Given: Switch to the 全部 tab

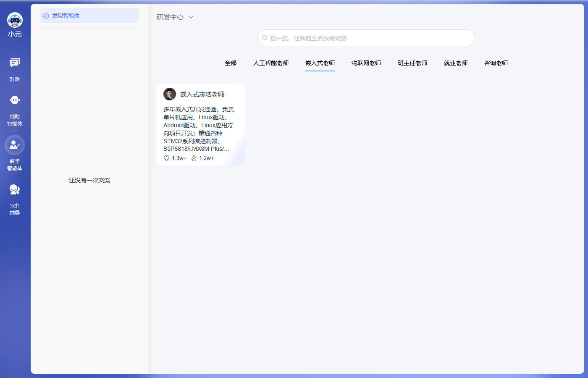Looking at the screenshot, I should tap(231, 63).
